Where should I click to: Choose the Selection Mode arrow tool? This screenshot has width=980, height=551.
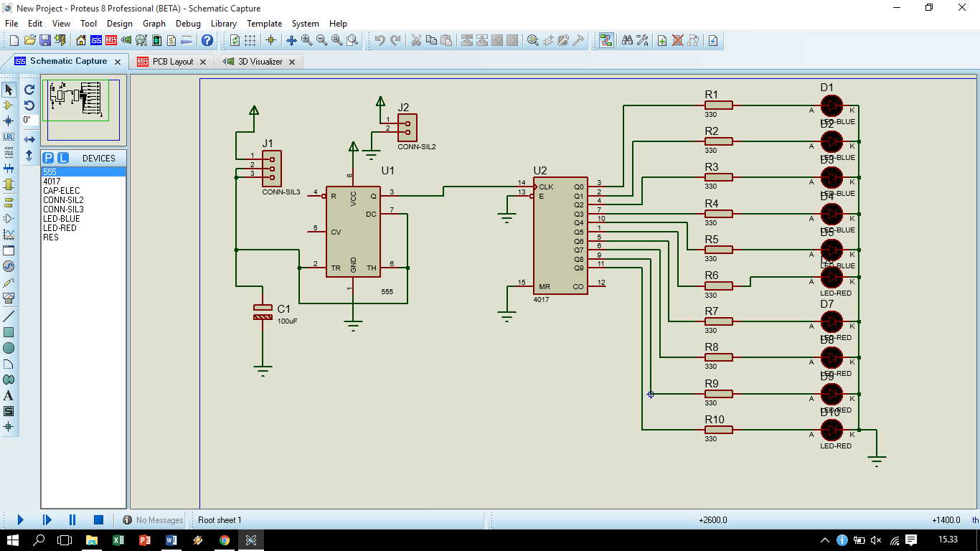(x=9, y=90)
